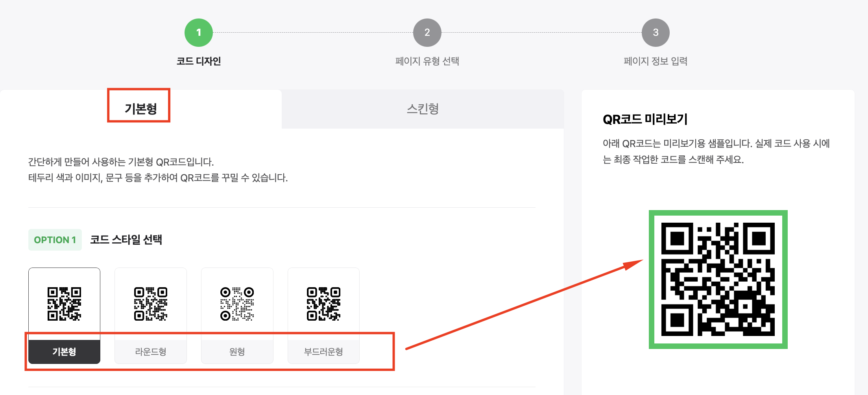Screen dimensions: 868x395
Task: Click step 1 코드 디자인 circle
Action: coord(199,33)
